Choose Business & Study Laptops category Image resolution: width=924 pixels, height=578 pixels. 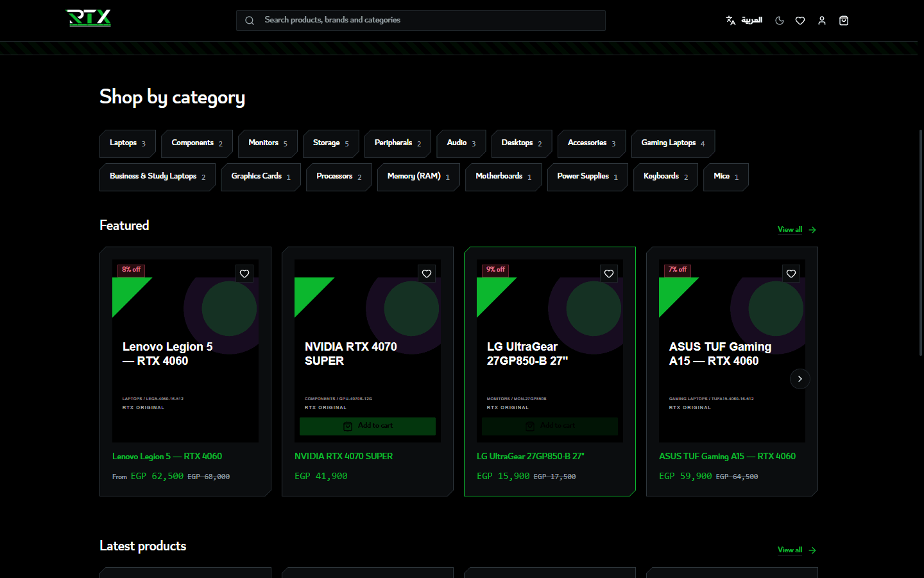[x=157, y=177]
